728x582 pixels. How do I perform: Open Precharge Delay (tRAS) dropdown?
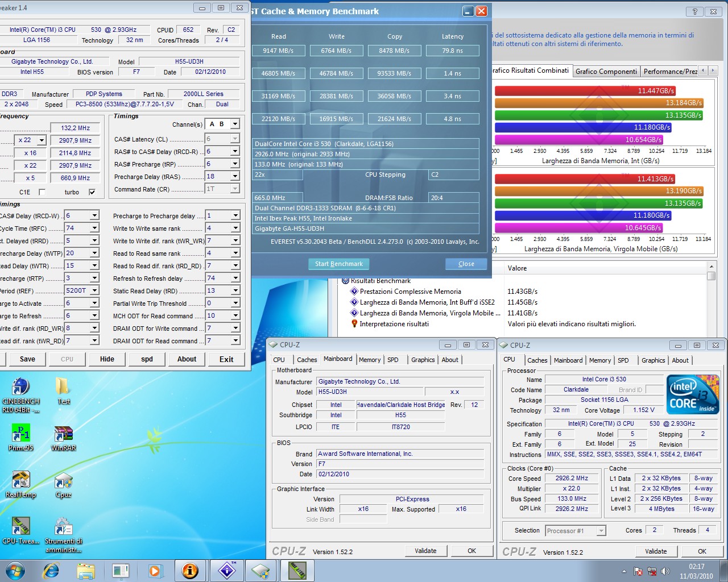tap(235, 176)
